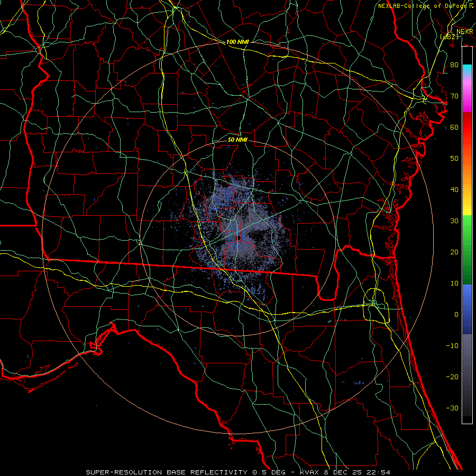Click the 50 dBZ scale label
Image resolution: width=476 pixels, height=476 pixels.
pos(454,159)
